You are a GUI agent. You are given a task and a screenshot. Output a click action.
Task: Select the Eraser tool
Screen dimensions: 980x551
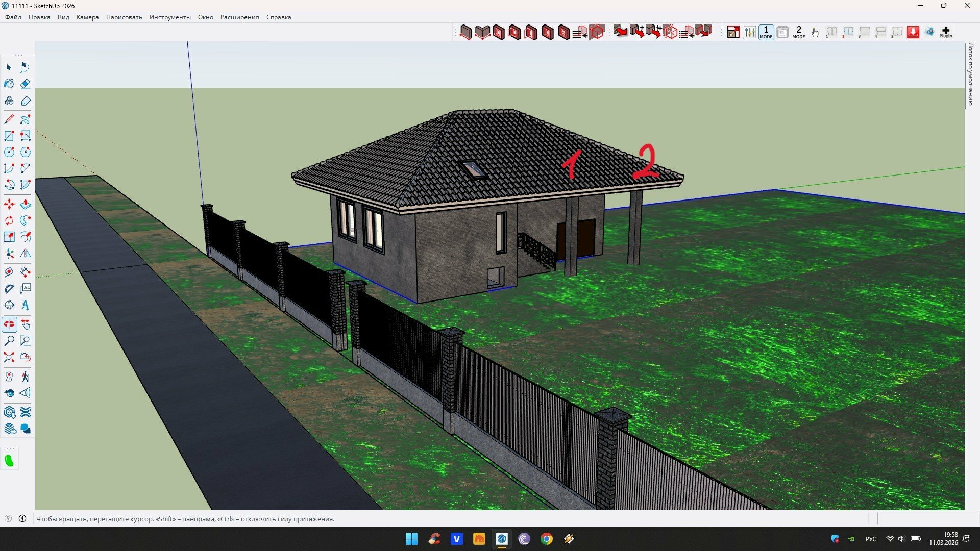coord(25,84)
